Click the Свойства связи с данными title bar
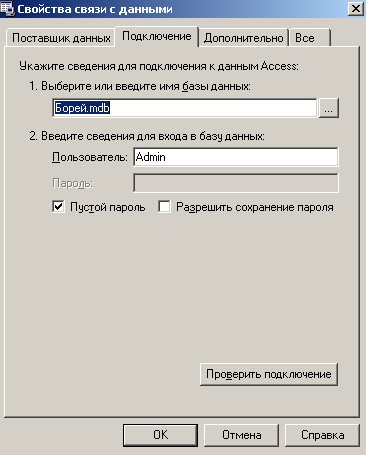 pyautogui.click(x=180, y=9)
